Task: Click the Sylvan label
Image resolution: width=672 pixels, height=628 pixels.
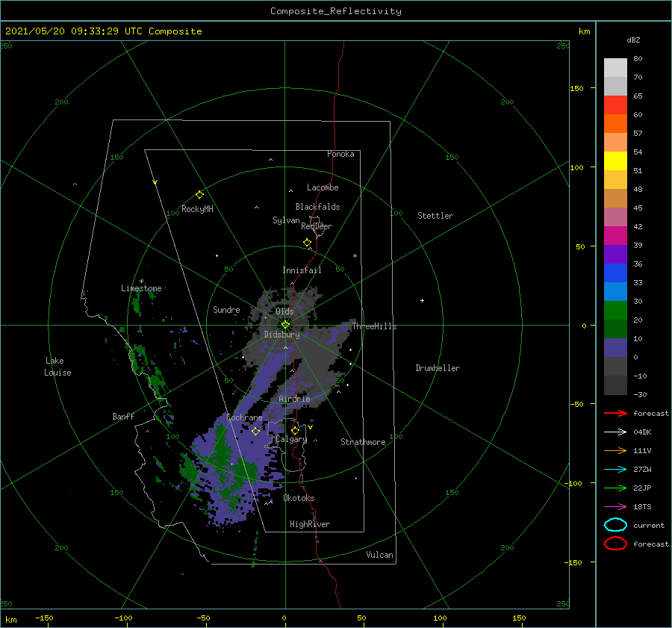Action: click(x=286, y=220)
